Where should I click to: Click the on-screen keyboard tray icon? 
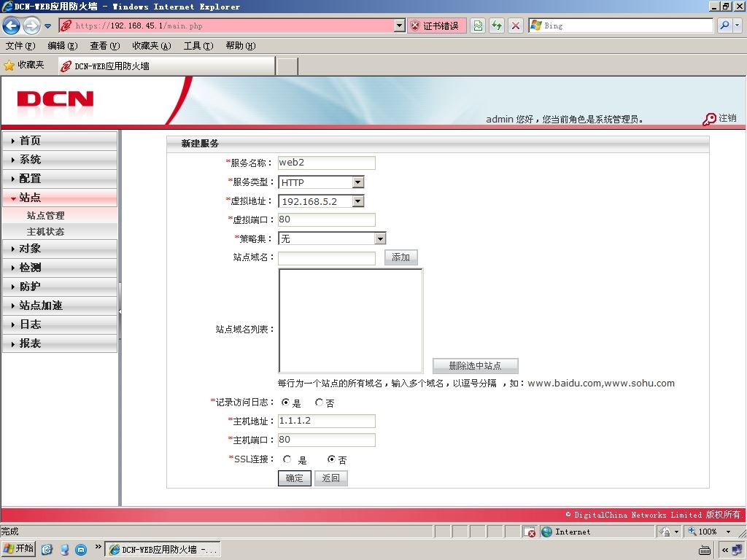705,551
